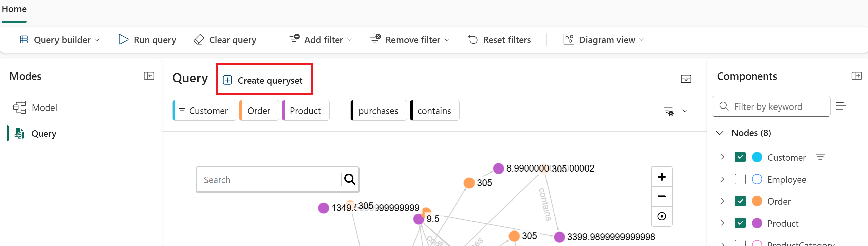Screen dimensions: 868x246
Task: Click the Components list options icon
Action: coord(841,106)
